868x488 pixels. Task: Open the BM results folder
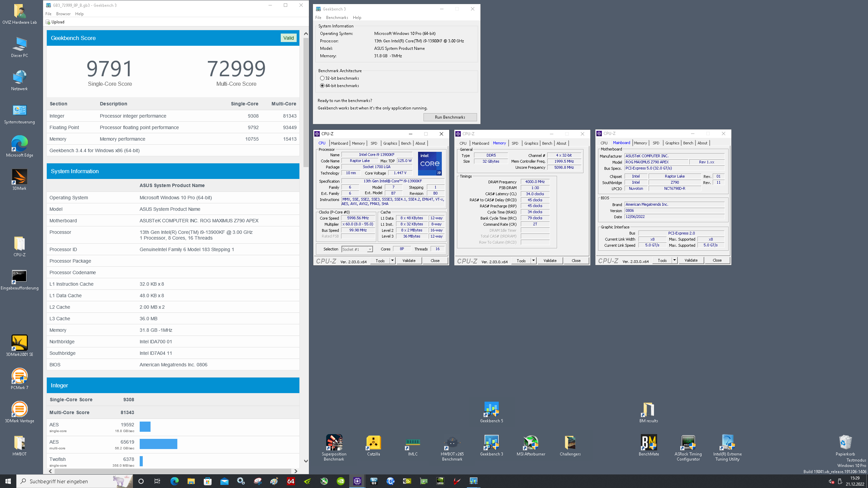click(x=649, y=413)
